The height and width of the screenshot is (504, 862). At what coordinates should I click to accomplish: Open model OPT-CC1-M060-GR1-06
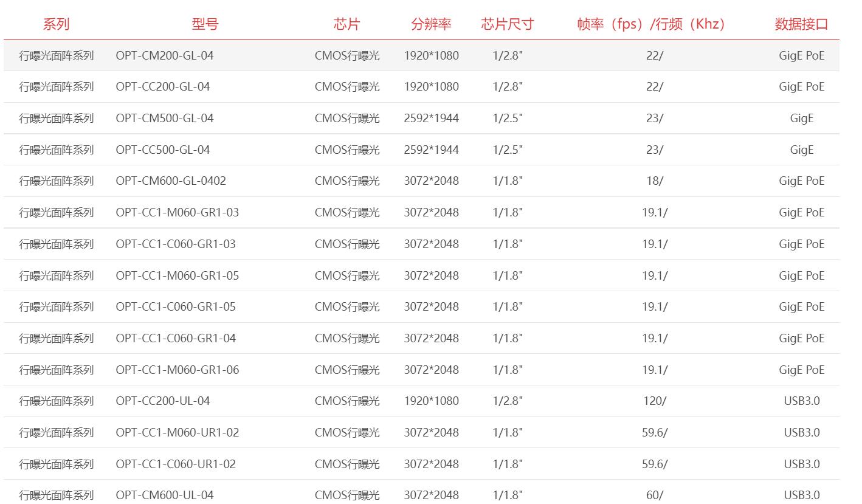click(x=177, y=370)
